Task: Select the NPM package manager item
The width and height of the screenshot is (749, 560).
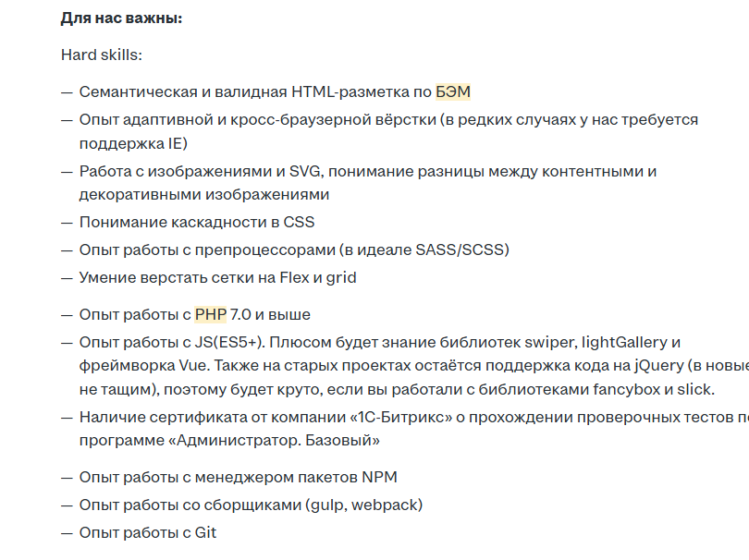Action: [x=239, y=478]
